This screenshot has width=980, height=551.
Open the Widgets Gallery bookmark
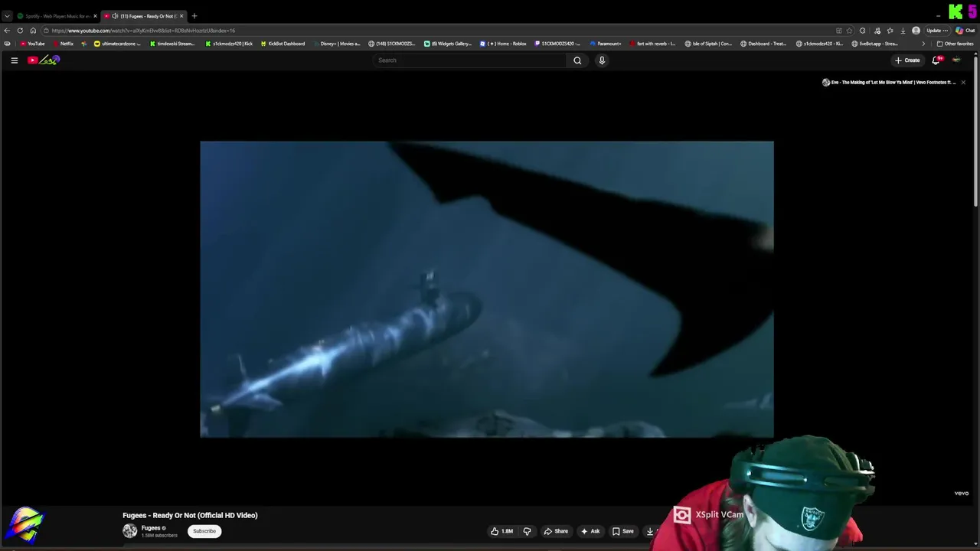pyautogui.click(x=448, y=44)
